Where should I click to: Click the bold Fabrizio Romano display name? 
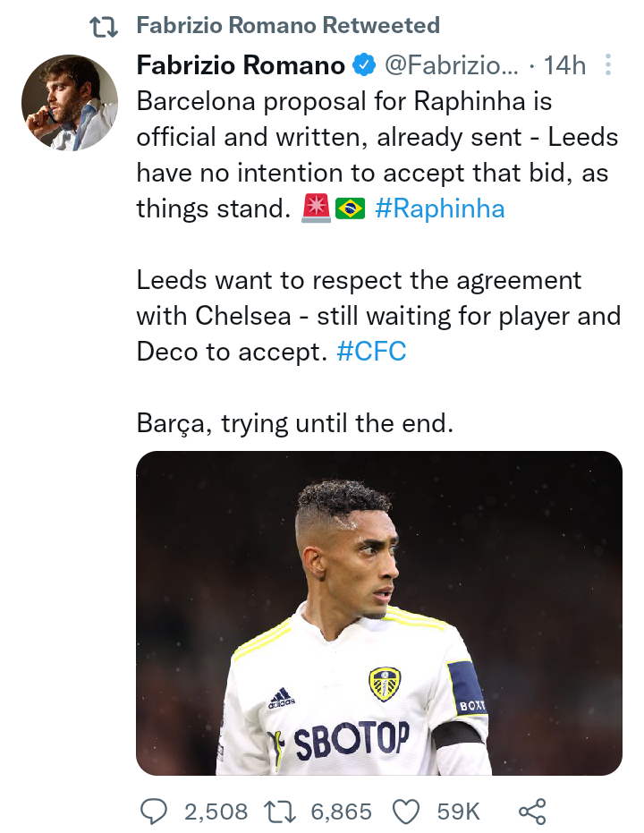click(x=241, y=65)
